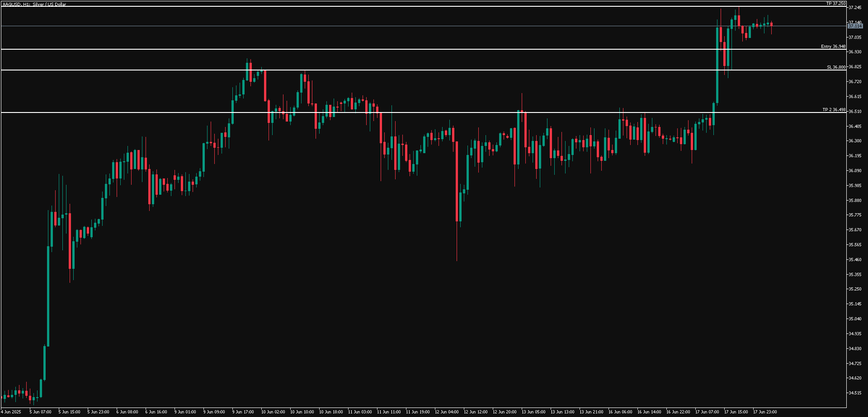Select the Entry 36.948 price line

[835, 47]
